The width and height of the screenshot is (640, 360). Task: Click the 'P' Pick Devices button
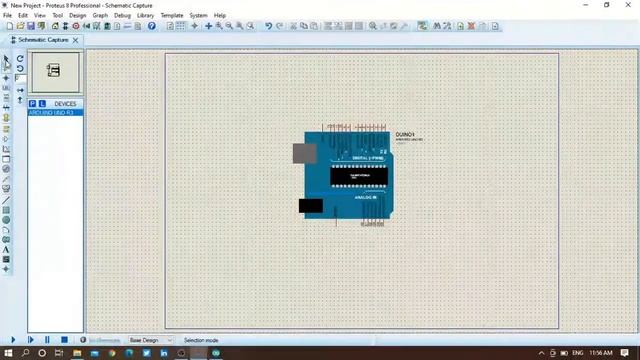coord(33,104)
